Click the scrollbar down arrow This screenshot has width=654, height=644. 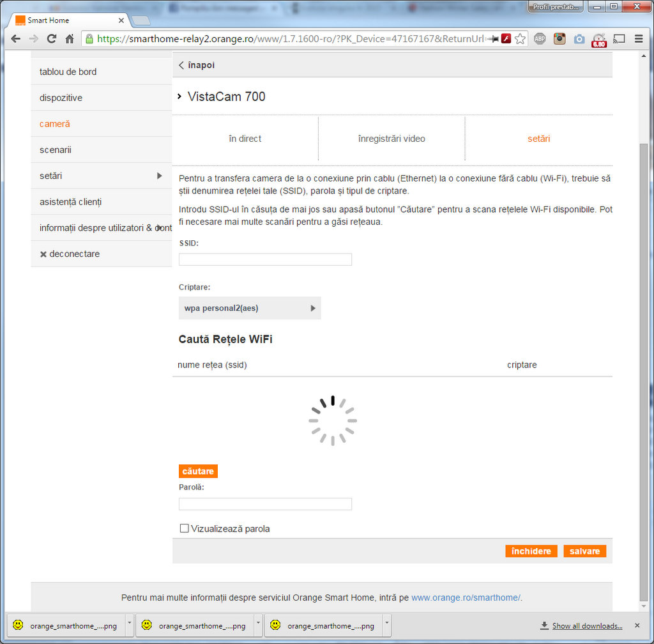click(x=644, y=606)
